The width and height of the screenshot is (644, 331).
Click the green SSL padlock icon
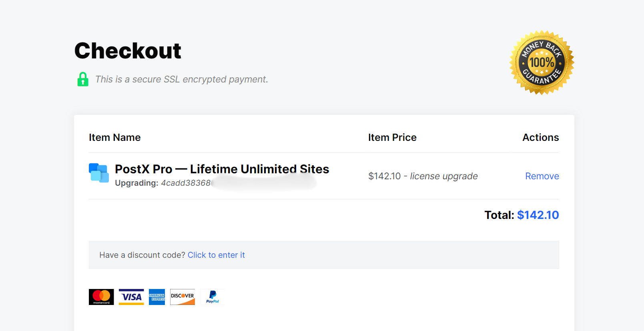83,79
